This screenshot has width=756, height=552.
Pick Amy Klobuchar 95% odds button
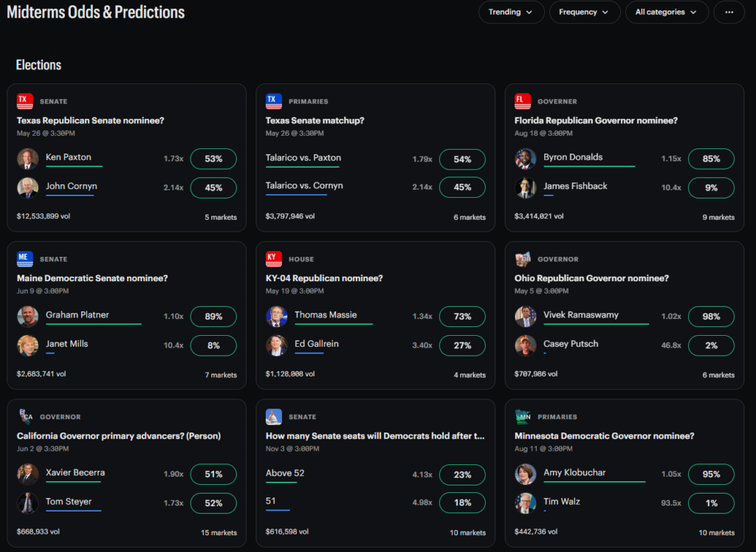(711, 475)
